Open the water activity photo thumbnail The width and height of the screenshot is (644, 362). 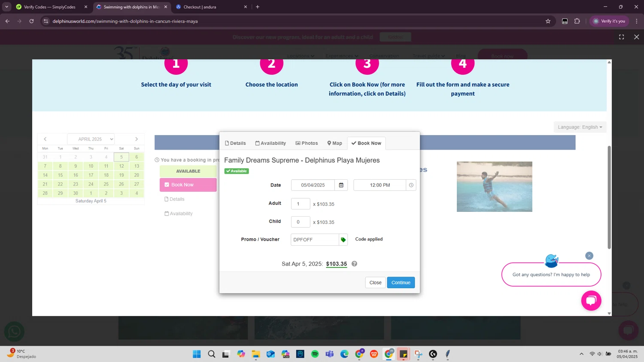coord(494,187)
